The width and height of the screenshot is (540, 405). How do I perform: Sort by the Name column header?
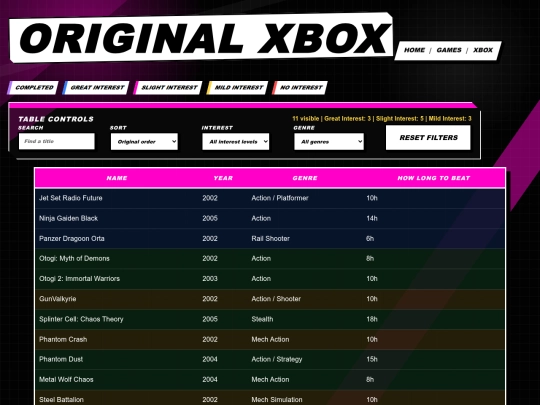(117, 178)
